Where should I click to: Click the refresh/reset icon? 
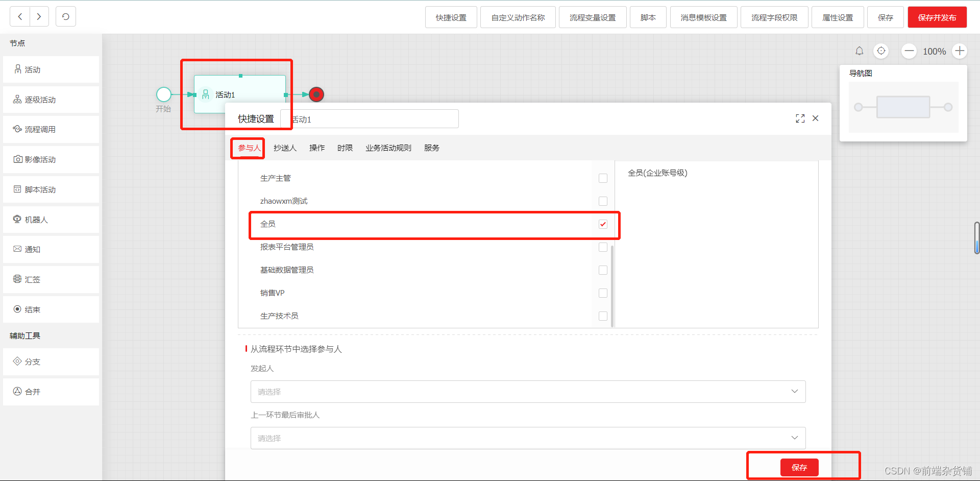(66, 16)
